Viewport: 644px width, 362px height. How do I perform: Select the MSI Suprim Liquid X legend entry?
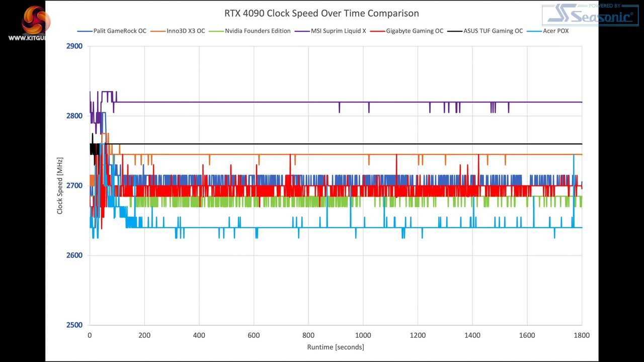pyautogui.click(x=331, y=31)
